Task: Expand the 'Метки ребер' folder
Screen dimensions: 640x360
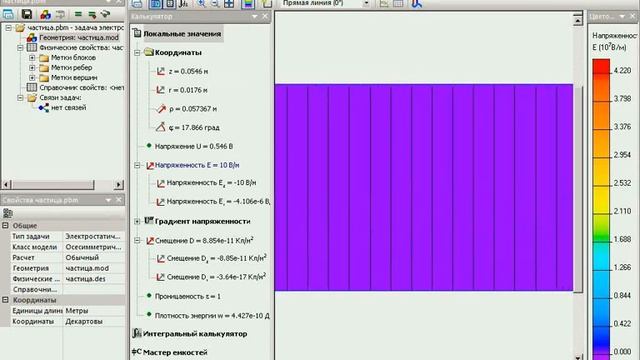Action: (x=32, y=68)
